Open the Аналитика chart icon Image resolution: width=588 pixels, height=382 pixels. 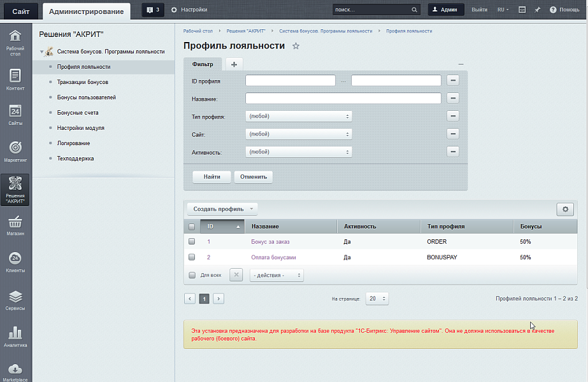coord(16,336)
